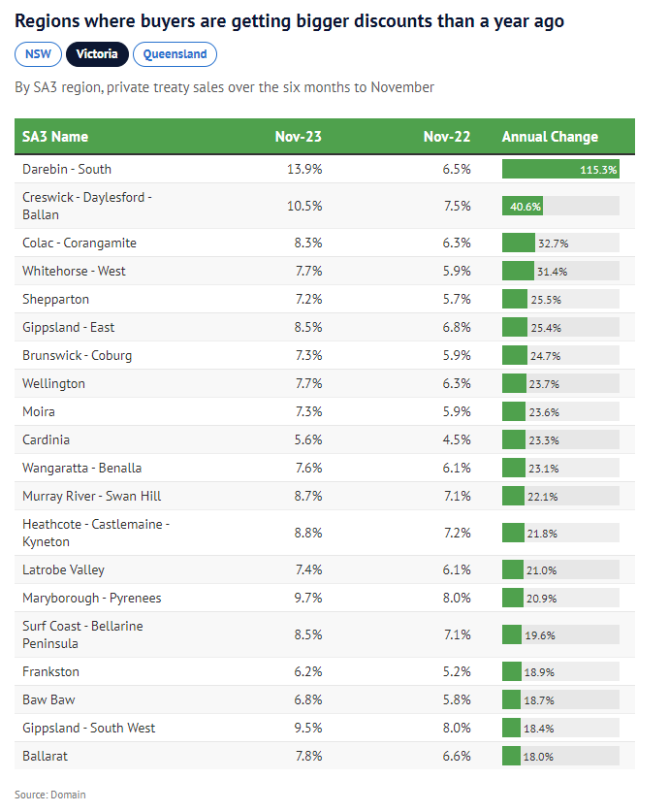Switch to the NSW tab
Viewport: 669px width, 812px height.
point(39,54)
